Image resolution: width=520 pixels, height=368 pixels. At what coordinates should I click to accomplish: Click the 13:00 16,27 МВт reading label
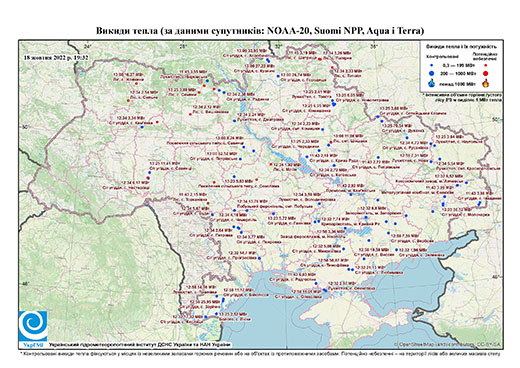[127, 75]
